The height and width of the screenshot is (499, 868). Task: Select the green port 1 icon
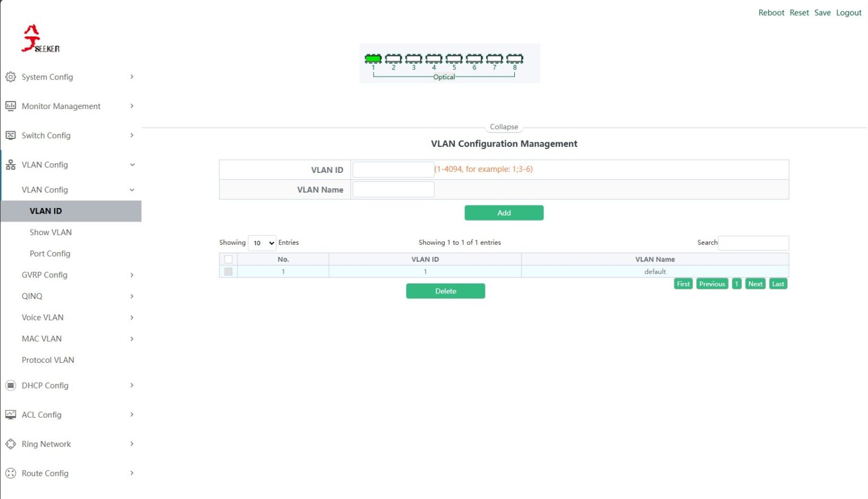pos(373,58)
